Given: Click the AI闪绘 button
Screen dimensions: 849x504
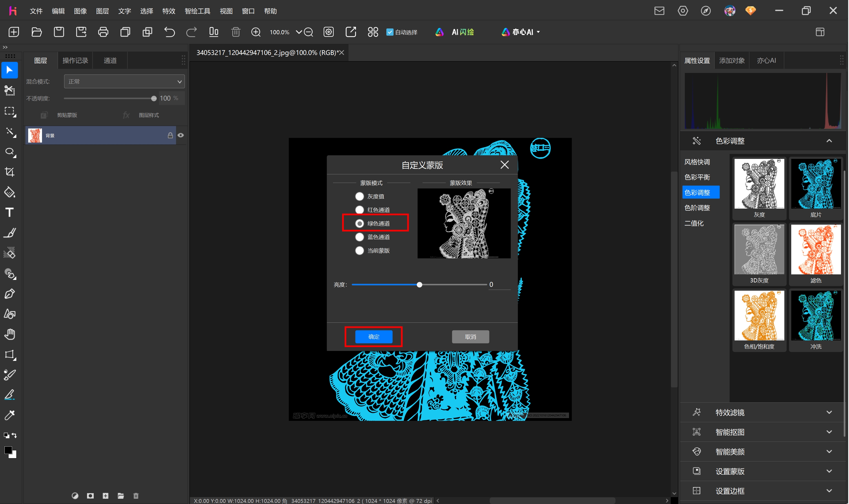Looking at the screenshot, I should tap(455, 32).
